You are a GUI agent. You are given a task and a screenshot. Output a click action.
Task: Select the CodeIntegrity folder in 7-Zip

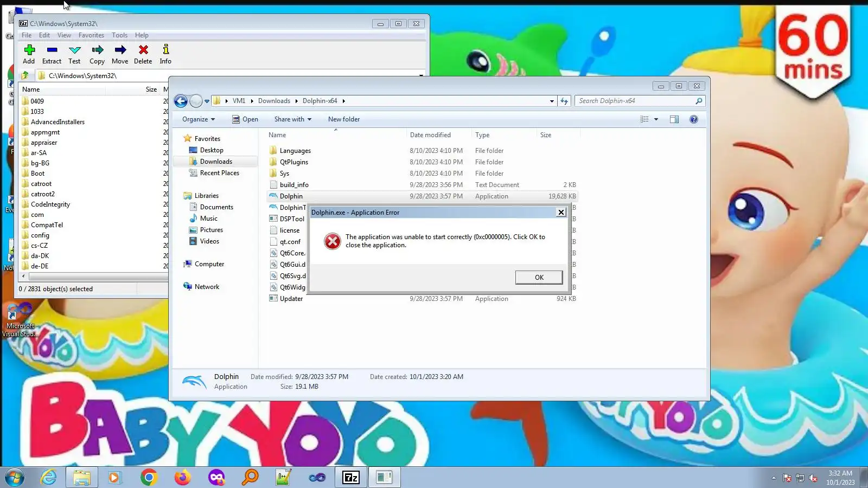pos(50,204)
